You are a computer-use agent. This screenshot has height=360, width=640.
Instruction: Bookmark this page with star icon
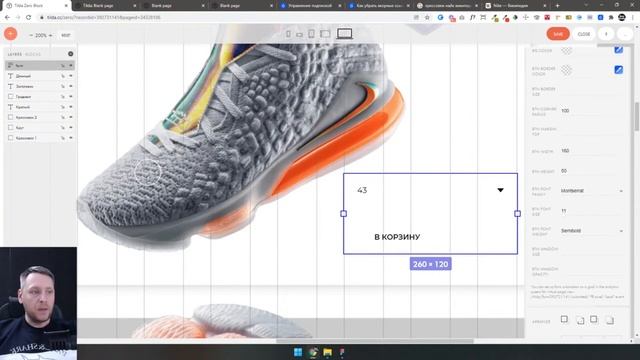pyautogui.click(x=427, y=18)
